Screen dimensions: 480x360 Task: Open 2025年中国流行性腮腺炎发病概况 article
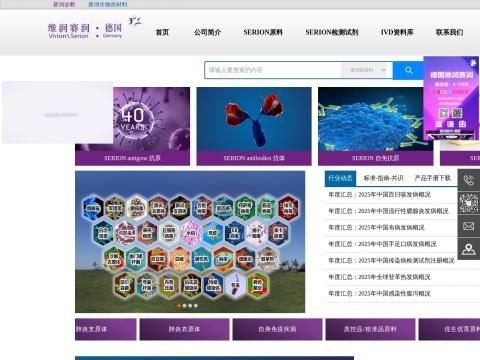tap(388, 211)
